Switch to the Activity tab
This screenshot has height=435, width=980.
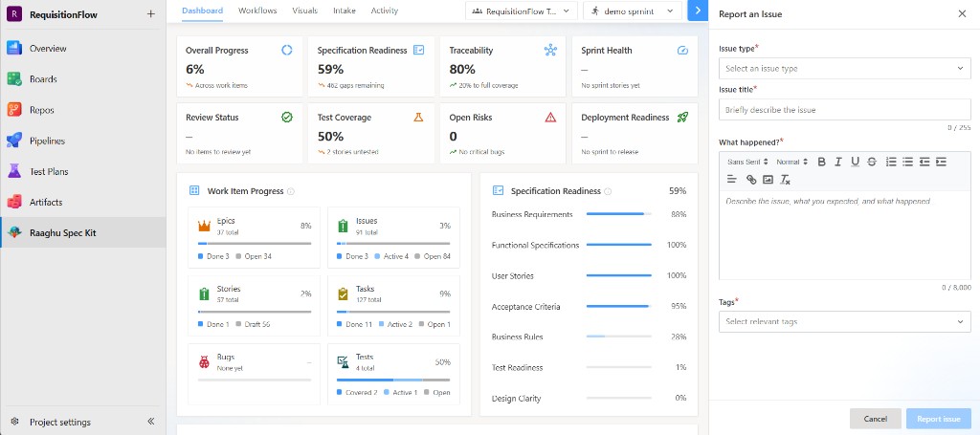pyautogui.click(x=385, y=11)
